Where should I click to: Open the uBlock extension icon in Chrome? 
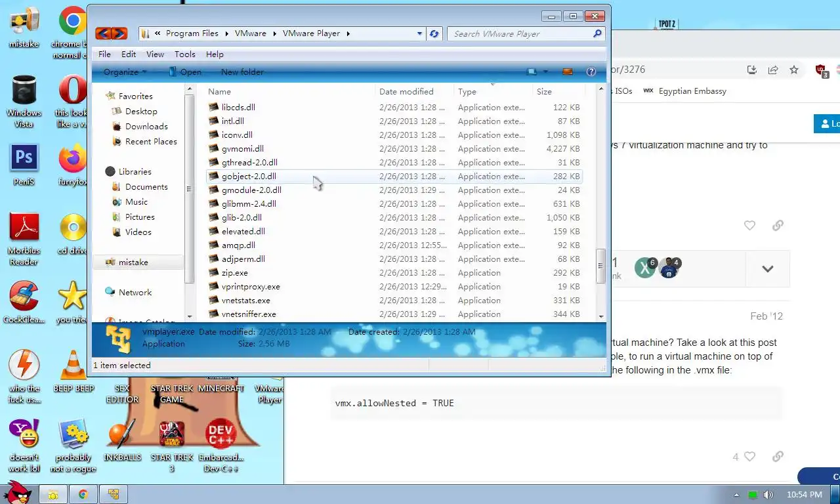[821, 70]
